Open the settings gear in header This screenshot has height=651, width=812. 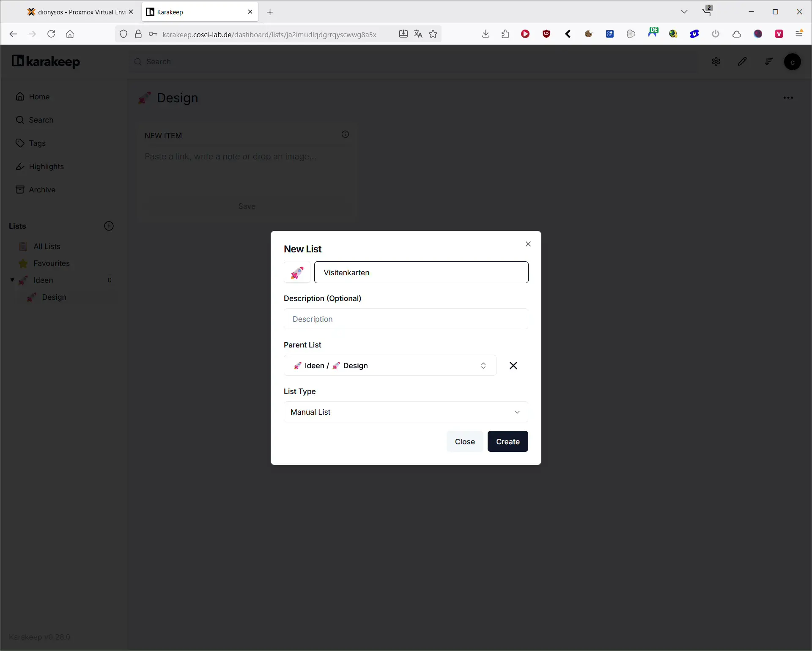coord(716,62)
